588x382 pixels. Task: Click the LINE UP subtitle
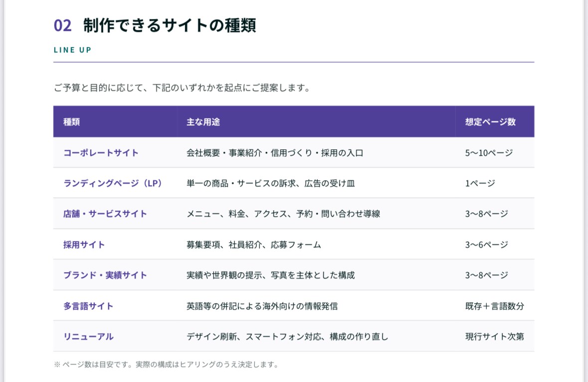pyautogui.click(x=73, y=50)
